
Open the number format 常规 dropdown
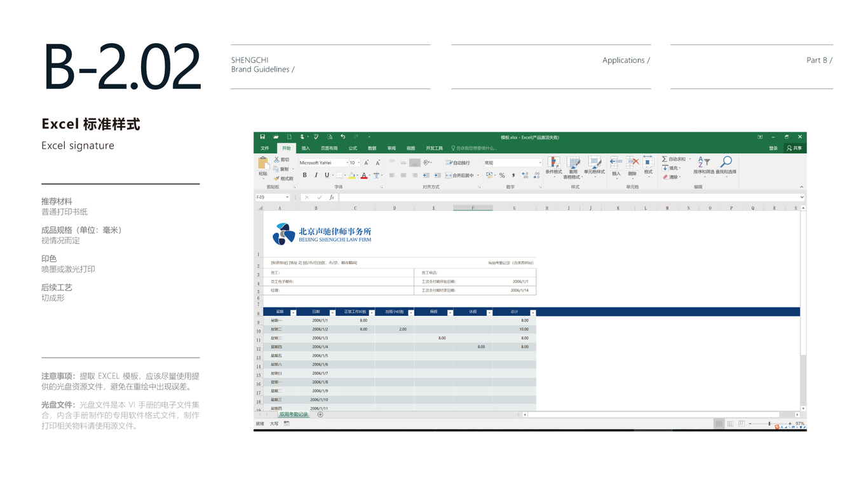point(540,163)
